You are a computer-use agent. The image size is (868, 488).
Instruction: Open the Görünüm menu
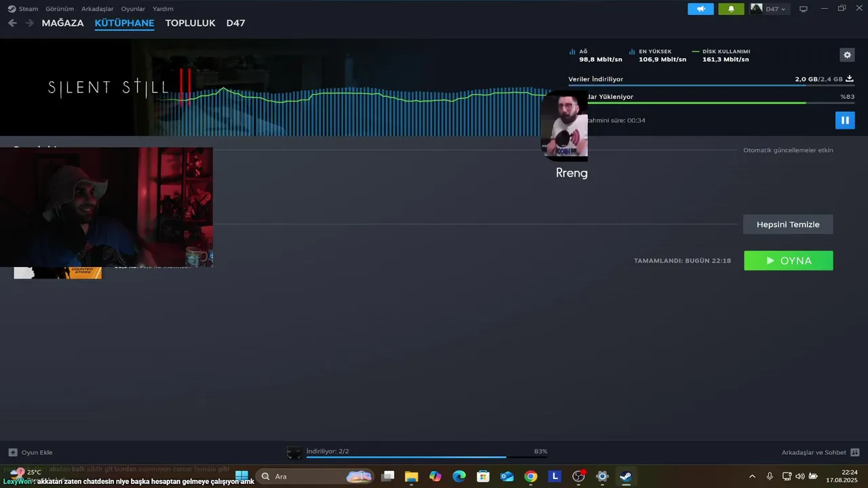click(x=60, y=9)
